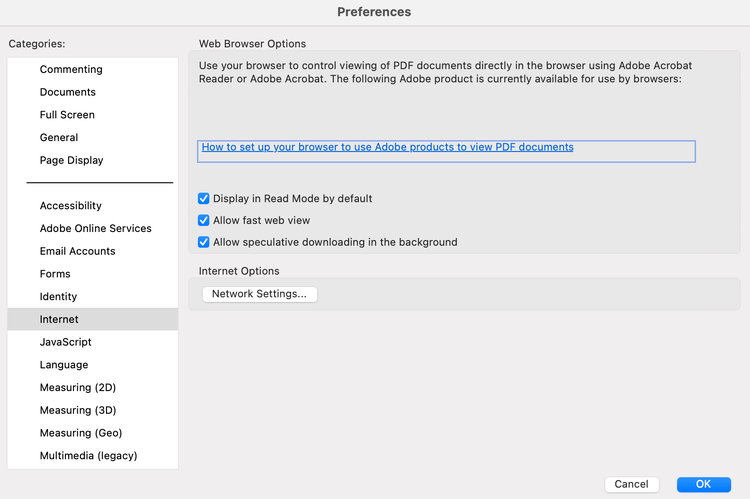Screen dimensions: 750x499
Task: Uncheck Allow fast web view
Action: (204, 220)
